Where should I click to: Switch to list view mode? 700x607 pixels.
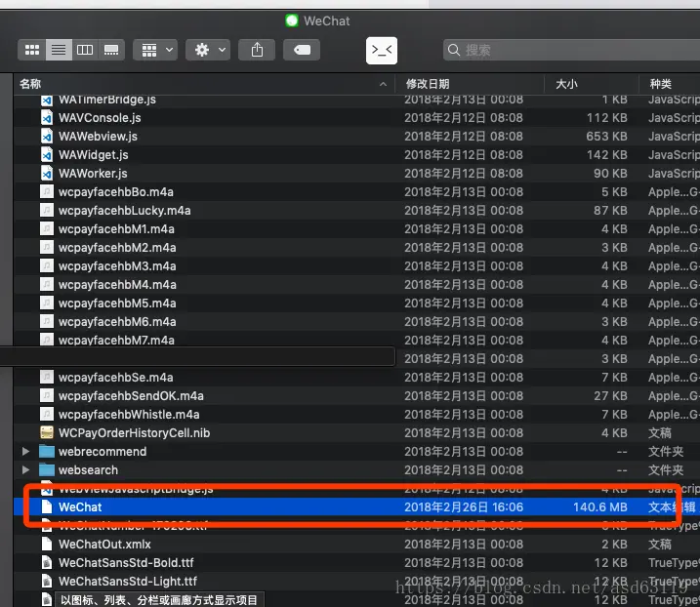point(59,50)
